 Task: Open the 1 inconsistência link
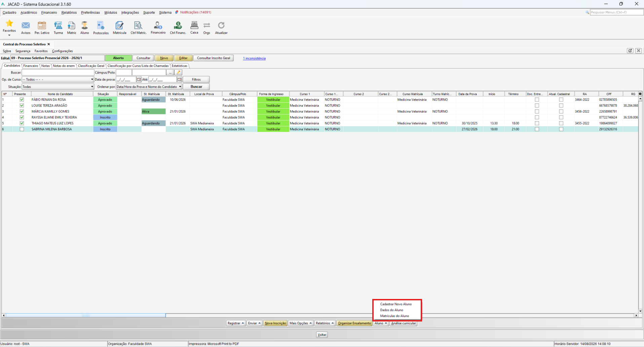pos(254,58)
